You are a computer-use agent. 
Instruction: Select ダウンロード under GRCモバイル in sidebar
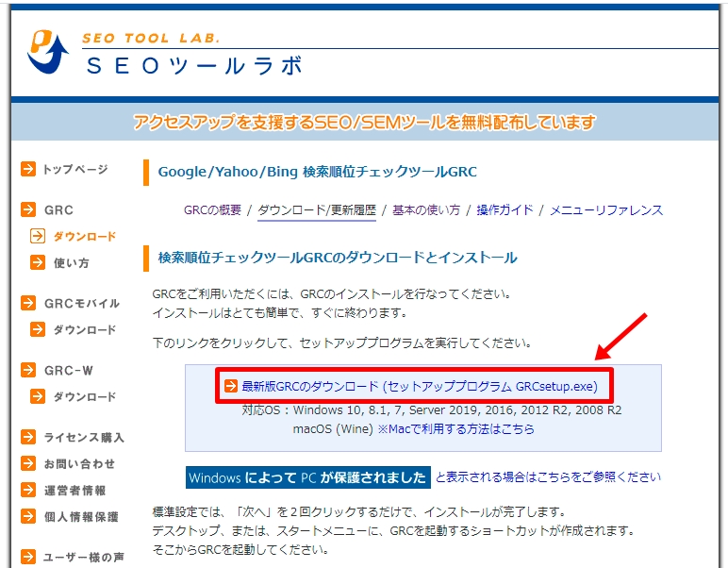click(85, 329)
